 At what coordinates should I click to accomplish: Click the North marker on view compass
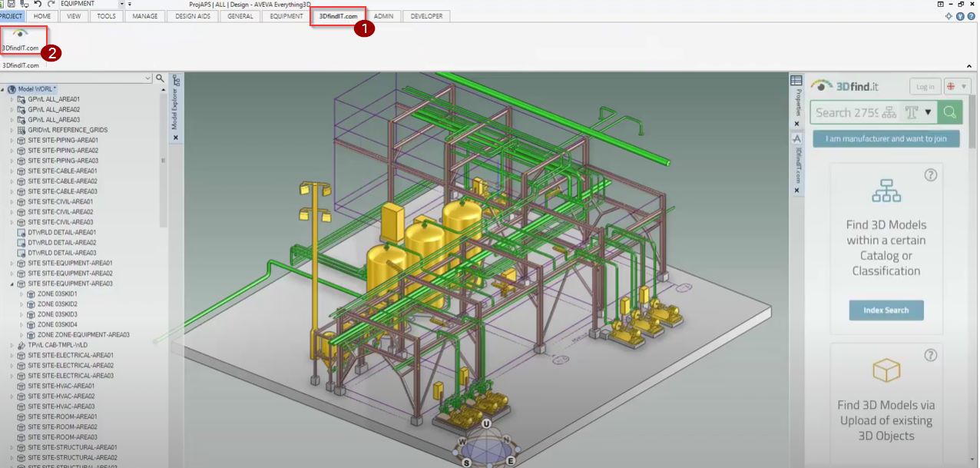[507, 440]
